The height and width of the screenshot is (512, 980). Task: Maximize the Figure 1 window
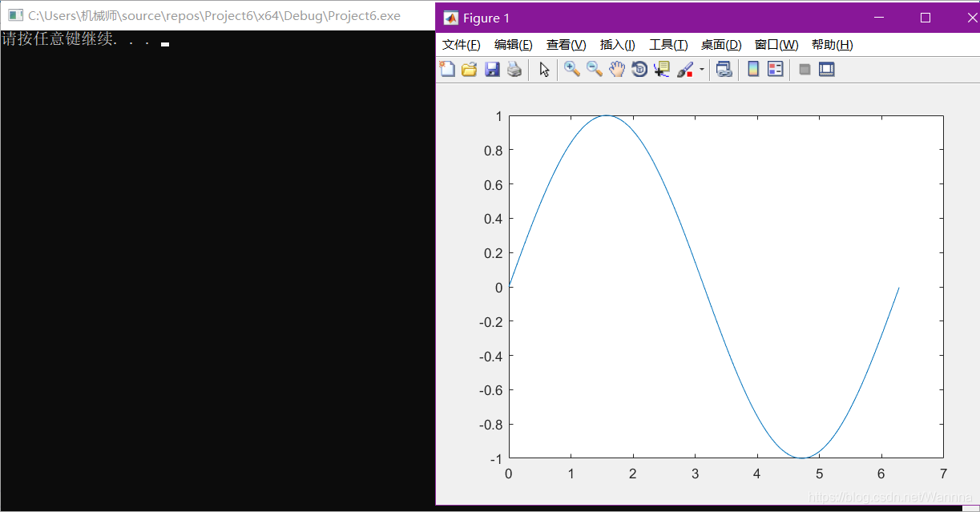[x=926, y=18]
